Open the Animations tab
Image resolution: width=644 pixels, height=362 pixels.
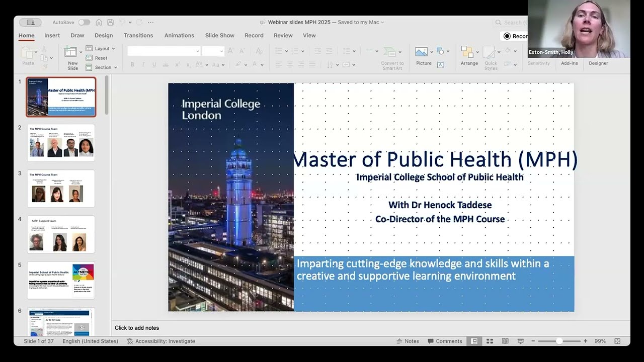pyautogui.click(x=179, y=36)
